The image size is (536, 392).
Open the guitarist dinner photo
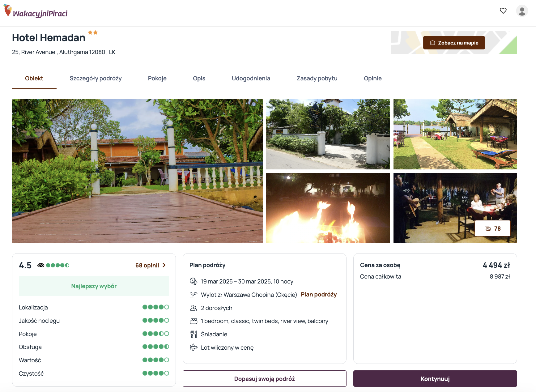[x=455, y=208]
